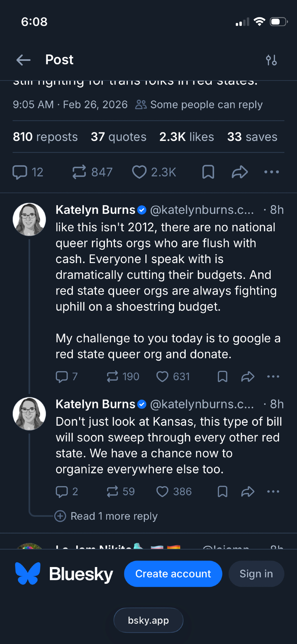Reply to the main post via speech bubble
Screen dimensions: 297x644
point(20,172)
